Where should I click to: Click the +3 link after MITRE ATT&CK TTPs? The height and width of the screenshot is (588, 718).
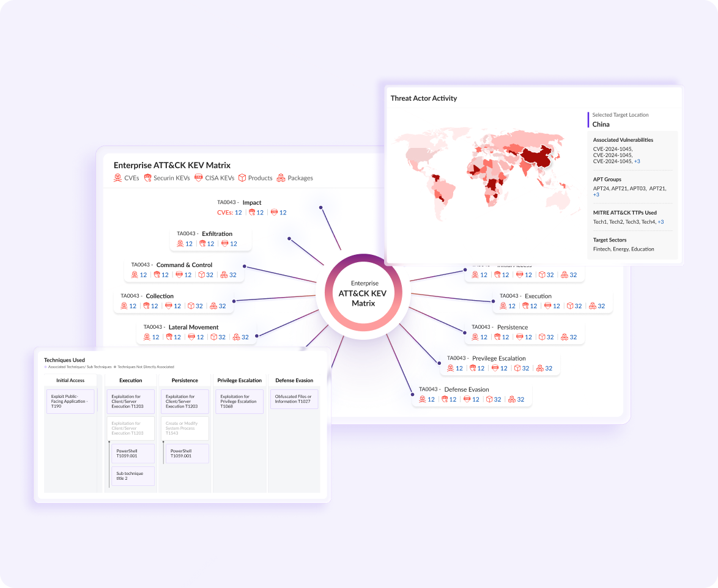click(x=661, y=222)
